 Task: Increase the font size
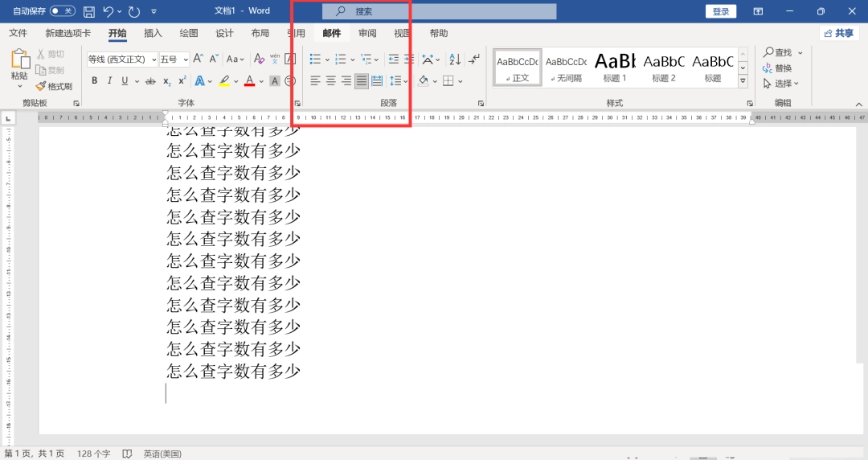point(199,59)
